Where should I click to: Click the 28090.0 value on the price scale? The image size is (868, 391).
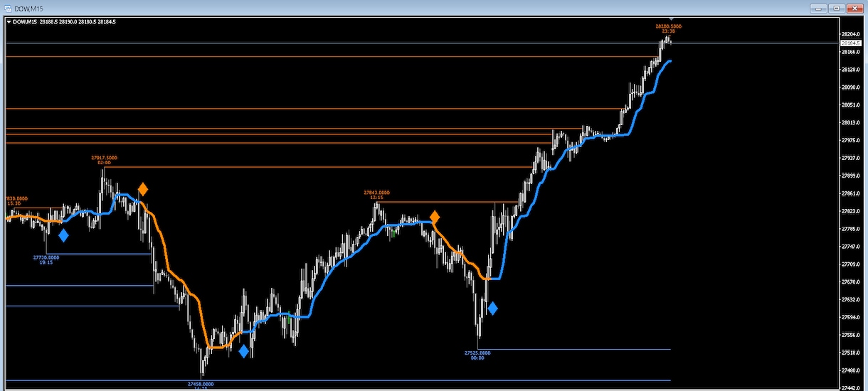coord(850,87)
